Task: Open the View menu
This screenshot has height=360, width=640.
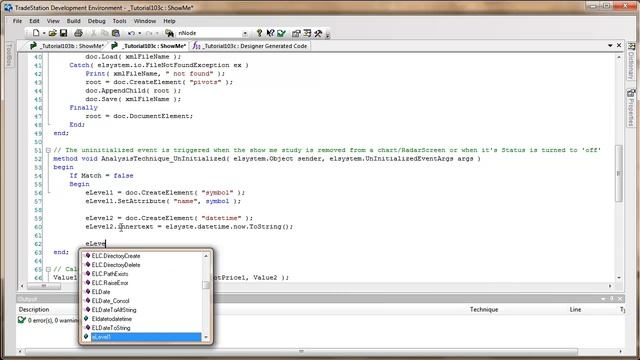Action: [x=53, y=21]
